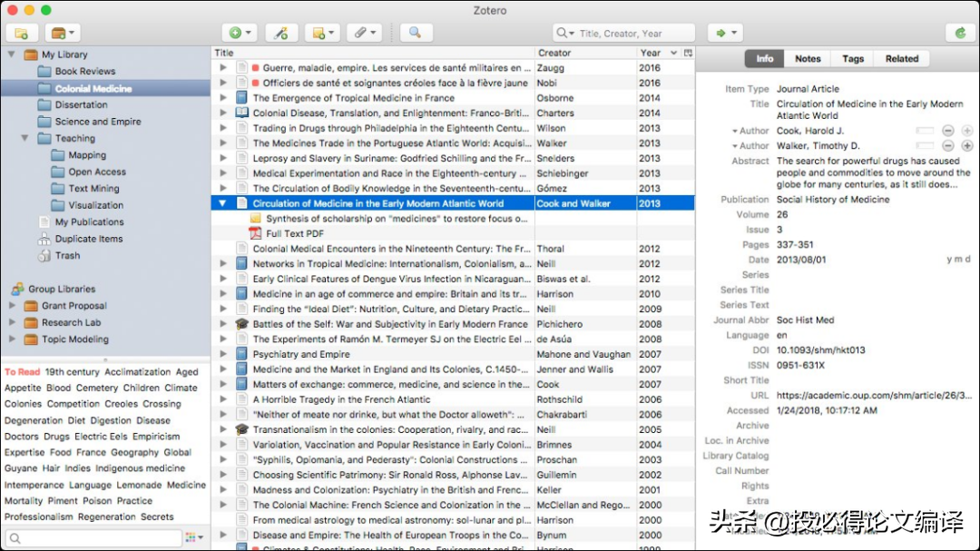The height and width of the screenshot is (551, 980).
Task: Expand the Research Lab group library
Action: point(11,323)
